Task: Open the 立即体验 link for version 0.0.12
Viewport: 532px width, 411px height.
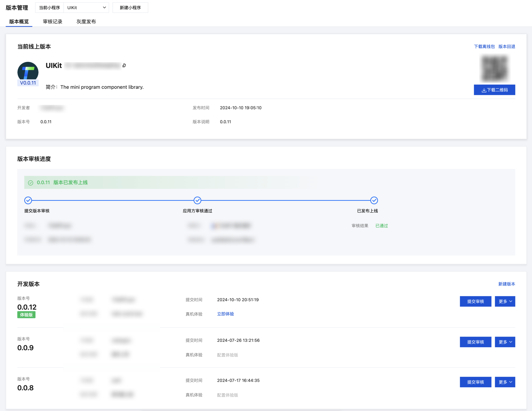Action: point(225,314)
